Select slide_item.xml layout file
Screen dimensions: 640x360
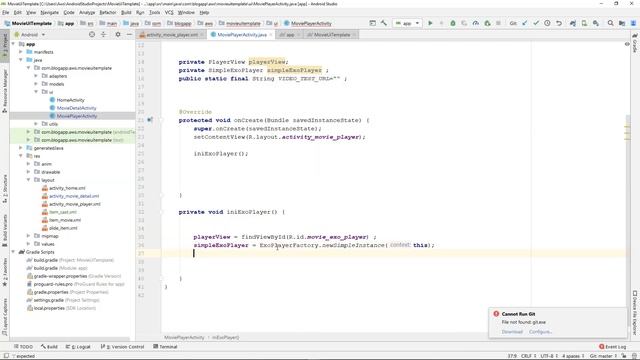click(x=63, y=228)
